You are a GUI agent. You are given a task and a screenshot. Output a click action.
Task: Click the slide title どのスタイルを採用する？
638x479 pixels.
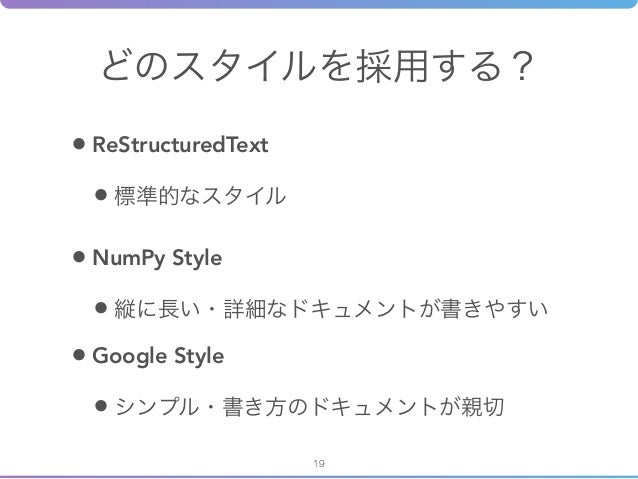pyautogui.click(x=317, y=66)
